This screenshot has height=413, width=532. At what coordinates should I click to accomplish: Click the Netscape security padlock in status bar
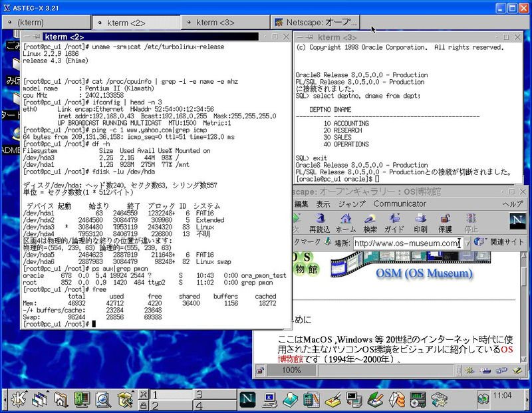click(260, 370)
